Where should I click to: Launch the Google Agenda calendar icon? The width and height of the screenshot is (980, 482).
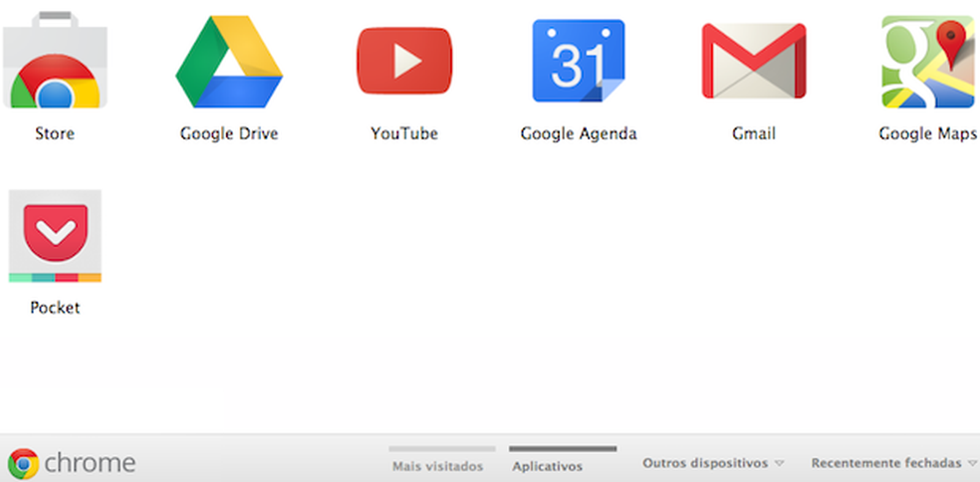(578, 61)
